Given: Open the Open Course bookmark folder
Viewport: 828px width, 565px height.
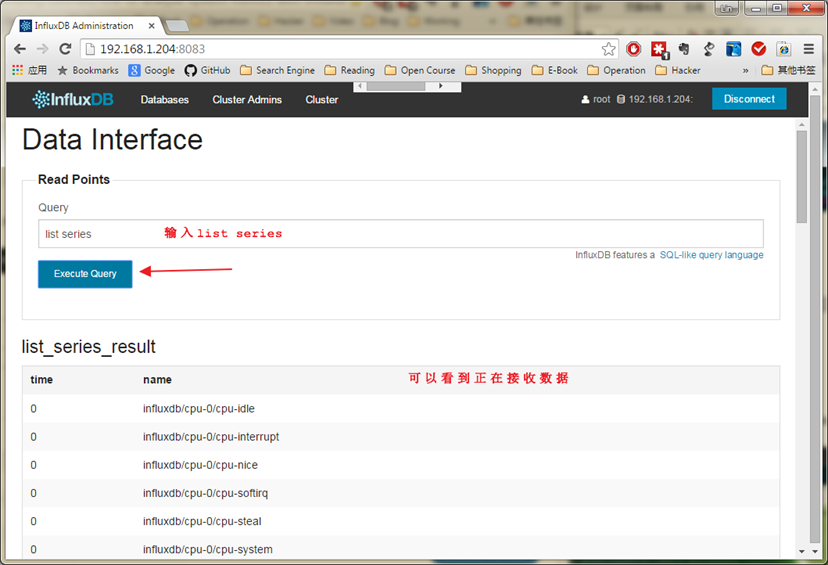Looking at the screenshot, I should coord(420,70).
